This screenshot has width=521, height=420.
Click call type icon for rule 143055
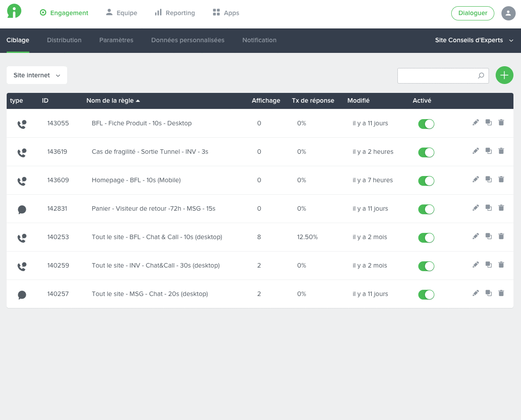[x=22, y=124]
